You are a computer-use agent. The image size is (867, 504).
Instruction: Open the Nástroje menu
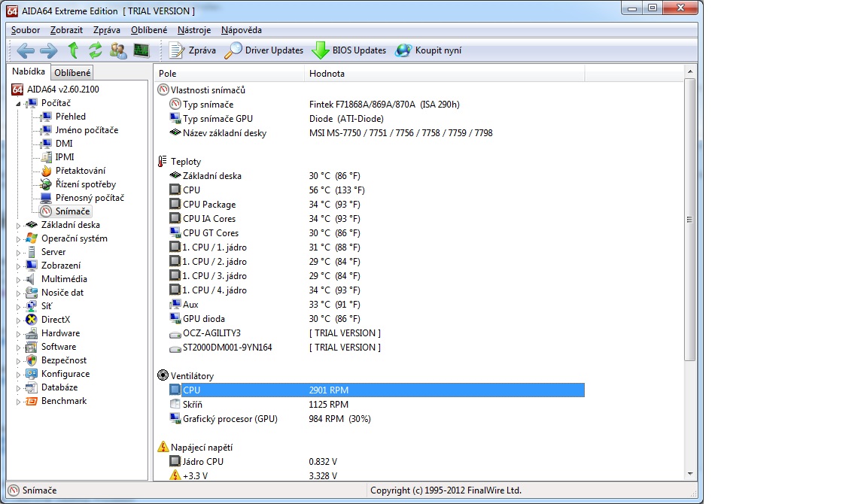(x=194, y=30)
